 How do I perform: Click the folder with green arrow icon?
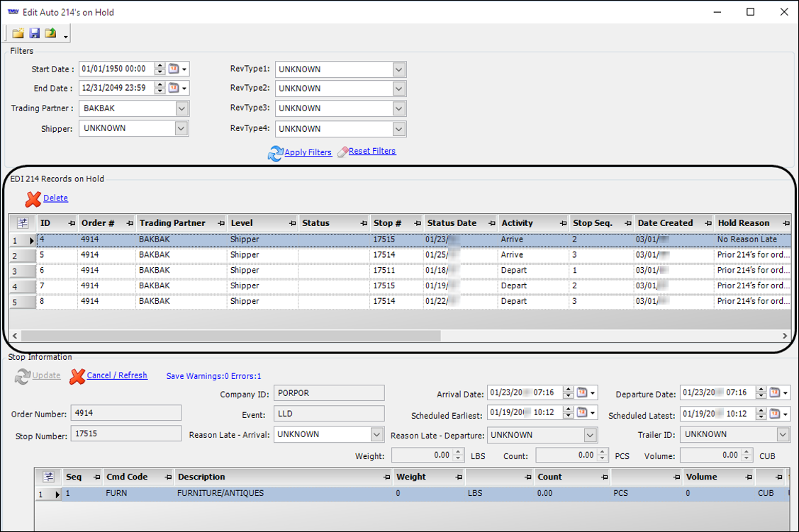tap(50, 33)
